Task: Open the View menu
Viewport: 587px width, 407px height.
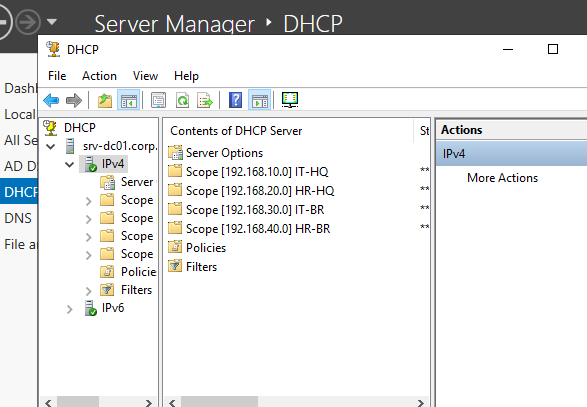Action: pyautogui.click(x=145, y=76)
